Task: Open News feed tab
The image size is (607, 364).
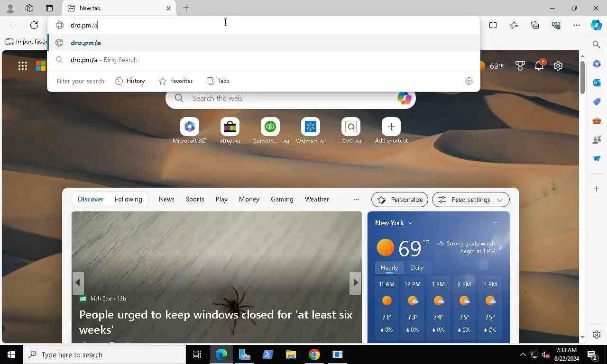Action: 166,199
